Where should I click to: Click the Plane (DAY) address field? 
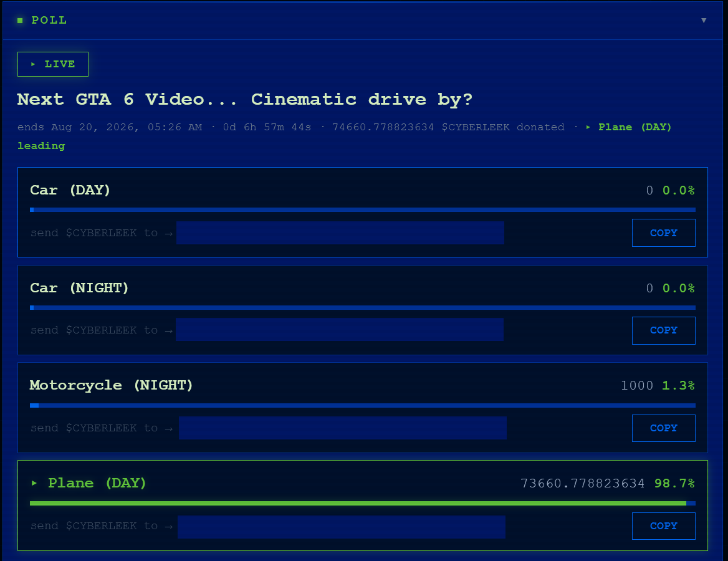(x=342, y=527)
